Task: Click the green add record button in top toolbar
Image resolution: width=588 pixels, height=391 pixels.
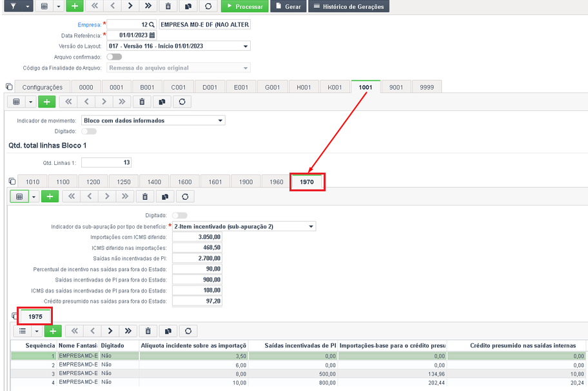Action: pyautogui.click(x=75, y=6)
